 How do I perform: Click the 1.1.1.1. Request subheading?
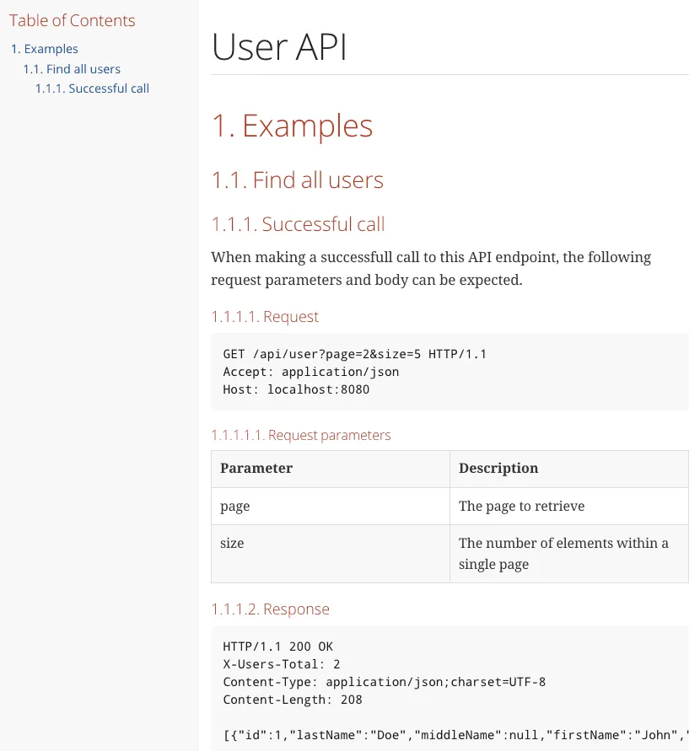coord(265,316)
